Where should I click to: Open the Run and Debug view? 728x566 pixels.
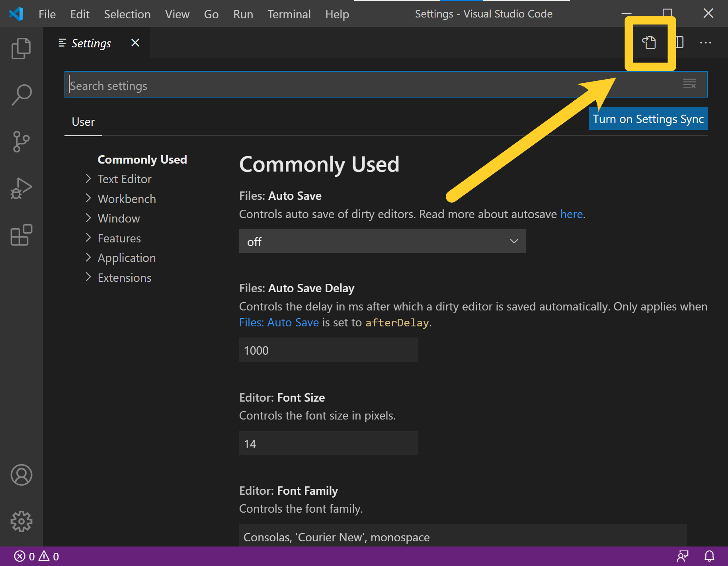click(21, 188)
